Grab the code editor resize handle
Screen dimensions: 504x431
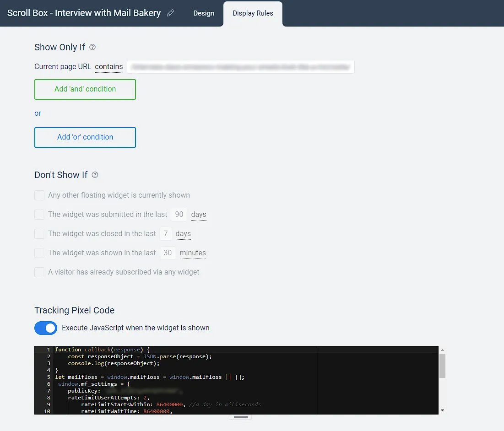pyautogui.click(x=240, y=417)
